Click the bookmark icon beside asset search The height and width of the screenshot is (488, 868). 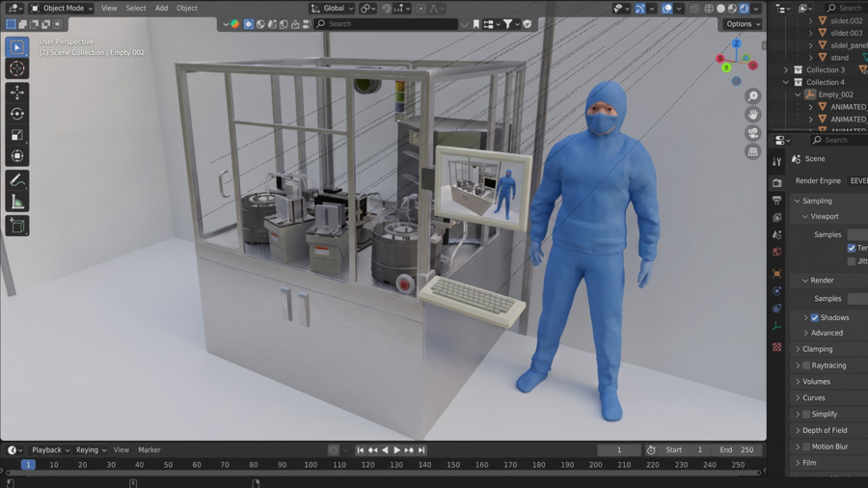pyautogui.click(x=476, y=24)
